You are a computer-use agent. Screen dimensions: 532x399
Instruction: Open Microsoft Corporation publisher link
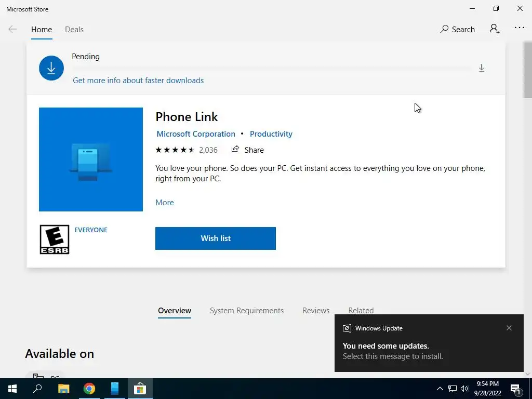tap(196, 134)
